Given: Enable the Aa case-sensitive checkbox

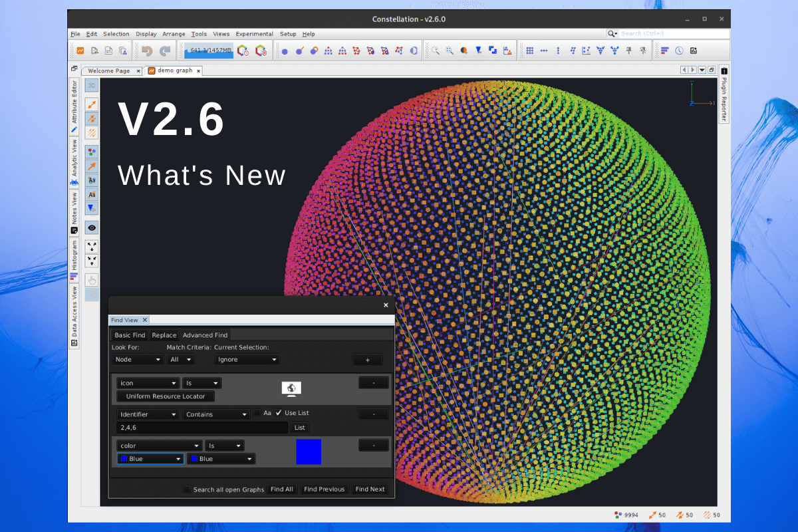Looking at the screenshot, I should point(257,413).
